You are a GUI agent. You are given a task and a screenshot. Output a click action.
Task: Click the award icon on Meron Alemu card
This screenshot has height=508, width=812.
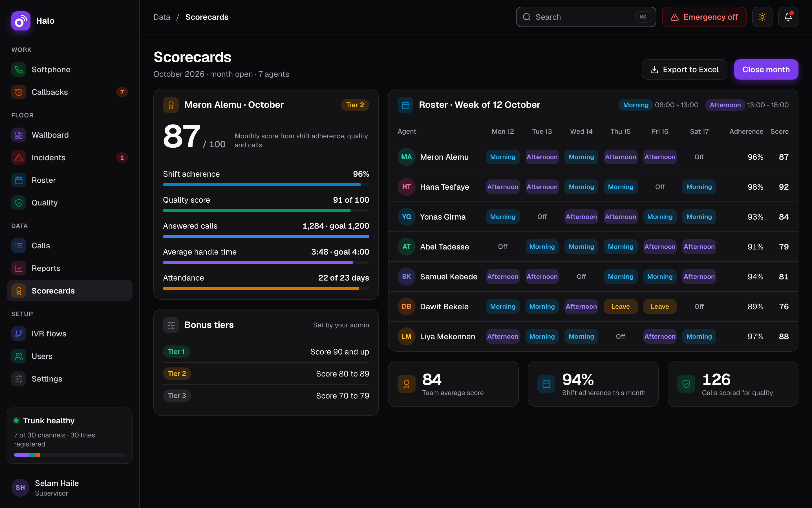pyautogui.click(x=171, y=105)
